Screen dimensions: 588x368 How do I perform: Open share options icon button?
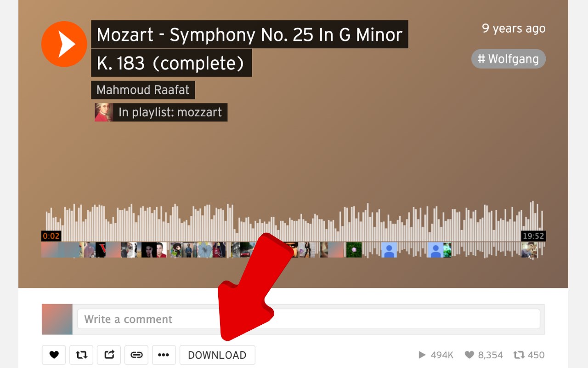point(109,355)
